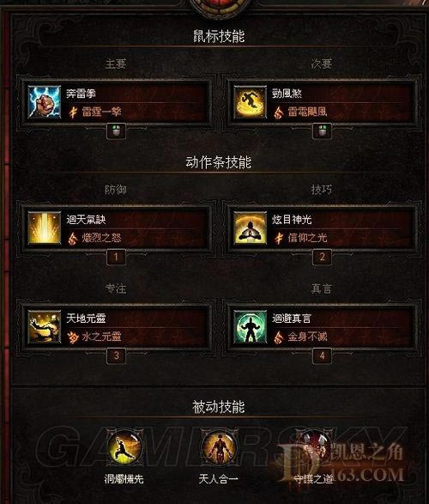This screenshot has width=429, height=504.
Task: Select hotkey slot number 3
Action: pos(116,355)
